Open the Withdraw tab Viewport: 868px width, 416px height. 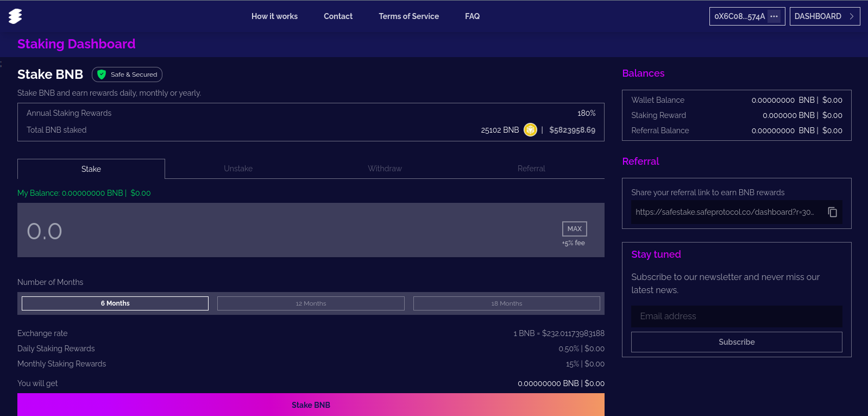point(385,169)
